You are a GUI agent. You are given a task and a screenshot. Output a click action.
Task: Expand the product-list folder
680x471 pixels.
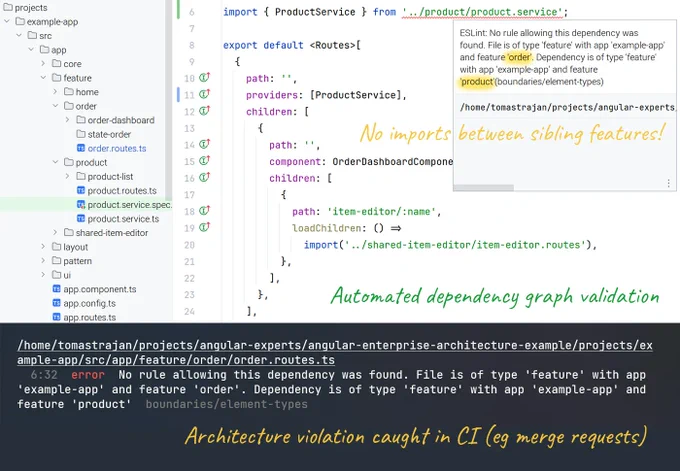point(67,176)
